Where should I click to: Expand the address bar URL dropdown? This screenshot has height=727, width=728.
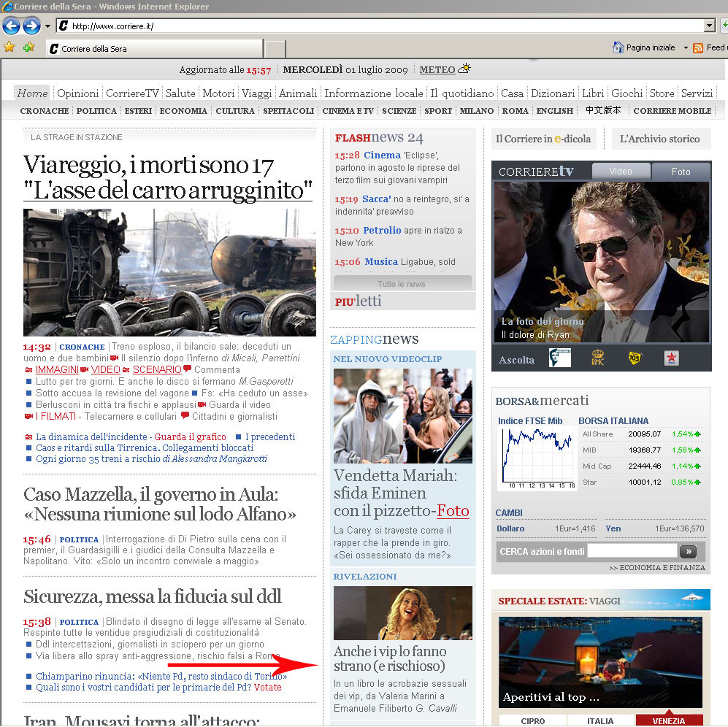[709, 26]
